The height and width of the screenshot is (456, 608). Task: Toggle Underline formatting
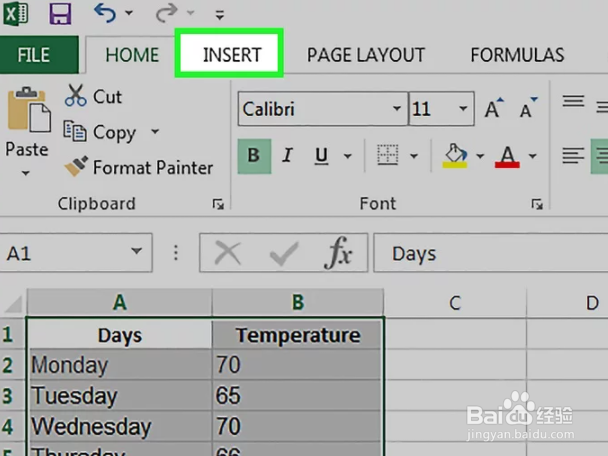[321, 155]
